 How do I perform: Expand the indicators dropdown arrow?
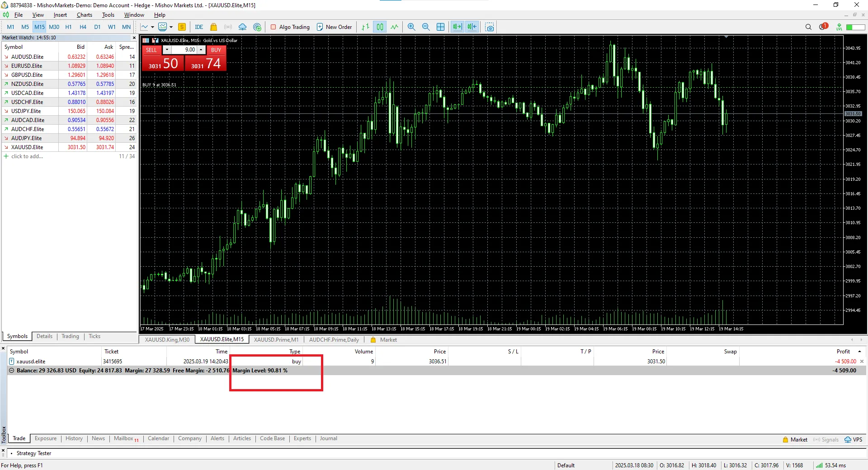[x=171, y=27]
